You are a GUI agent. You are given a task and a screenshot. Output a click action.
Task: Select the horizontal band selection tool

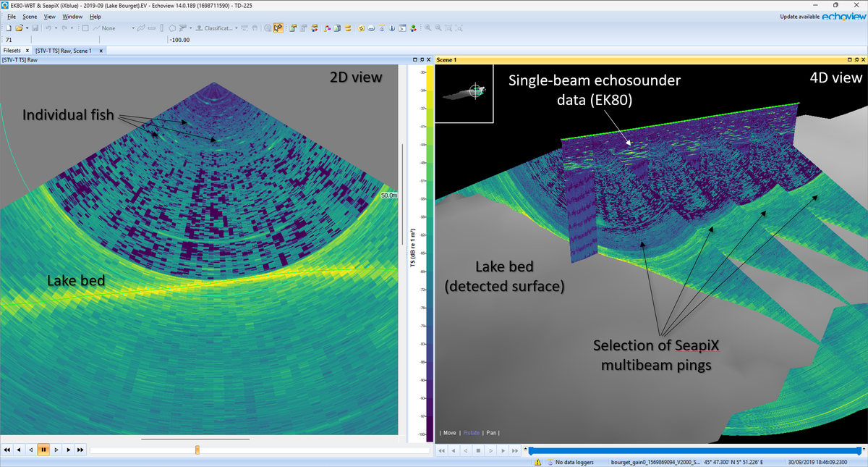(x=151, y=28)
